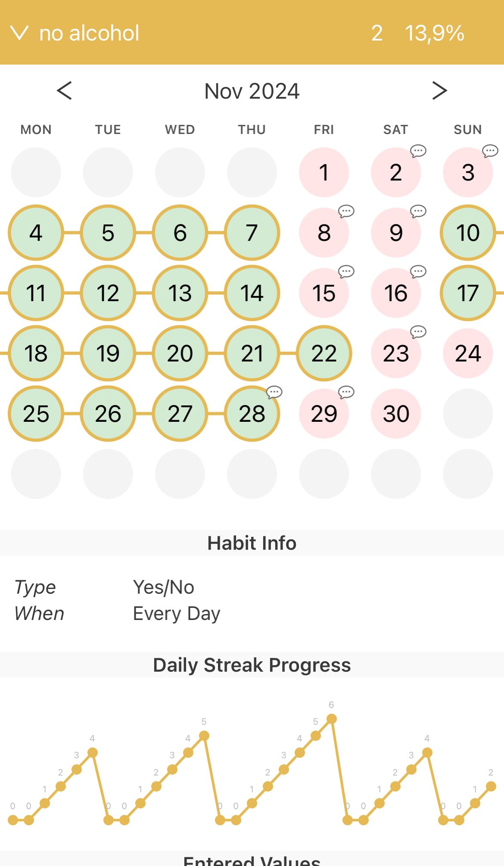Open the comment bubble on November 23
Viewport: 504px width, 866px height.
(x=418, y=332)
